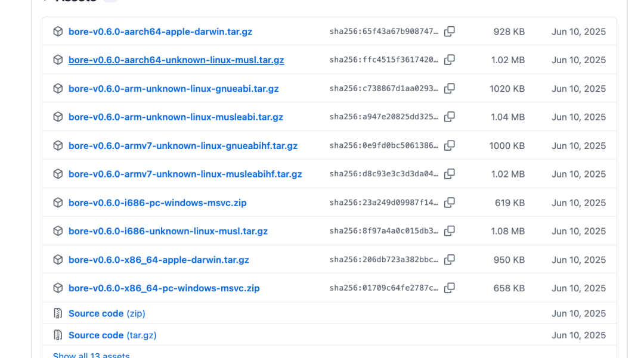
Task: Copy sha256 hash for aarch64-unknown-linux-musl asset
Action: coord(450,60)
